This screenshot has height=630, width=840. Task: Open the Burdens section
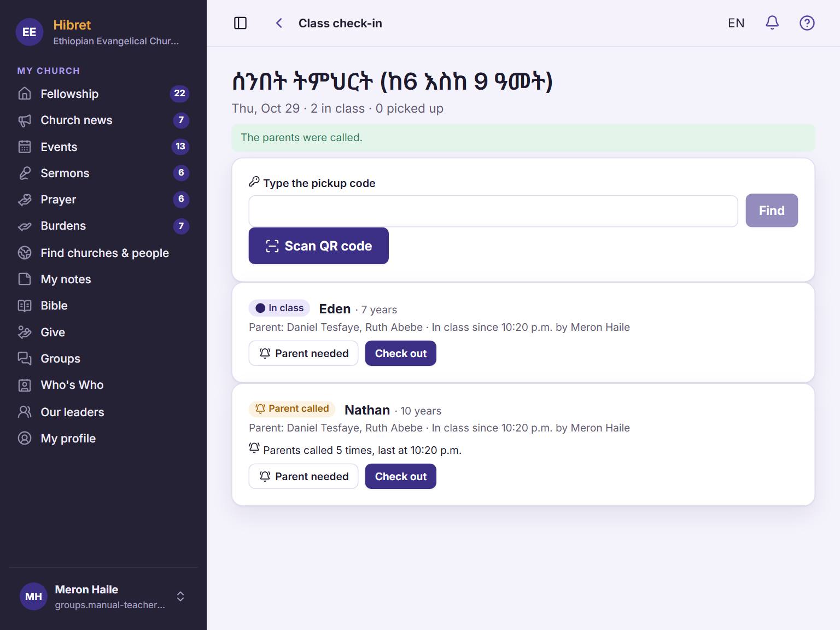[103, 226]
